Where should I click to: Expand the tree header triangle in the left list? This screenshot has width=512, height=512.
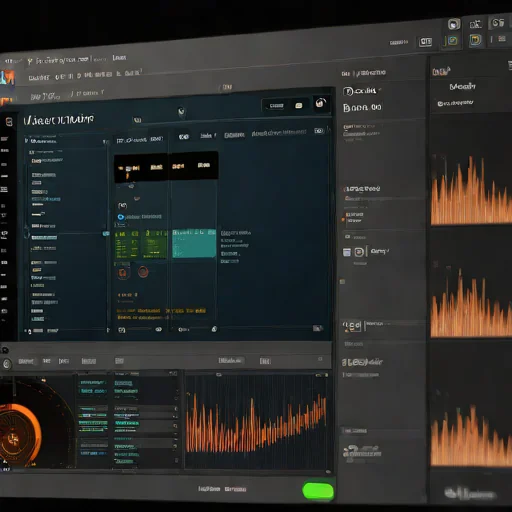pyautogui.click(x=27, y=141)
